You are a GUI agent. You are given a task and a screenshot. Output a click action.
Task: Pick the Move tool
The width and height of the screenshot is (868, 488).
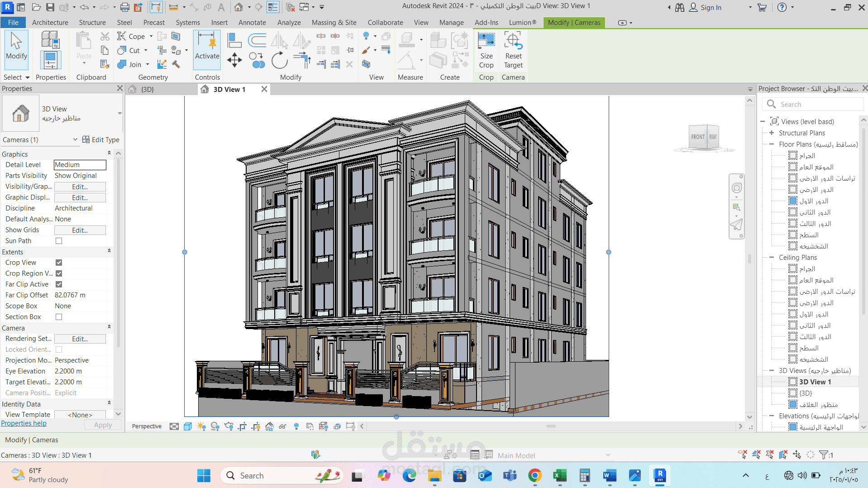coord(234,60)
